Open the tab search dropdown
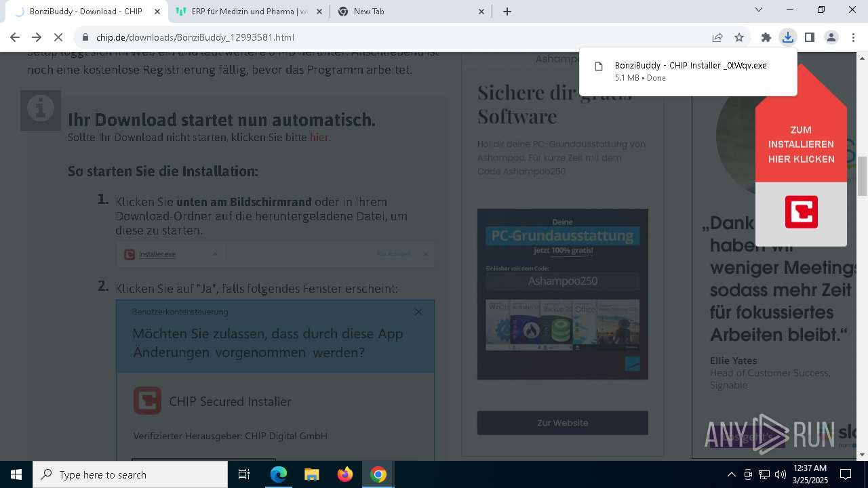 759,9
